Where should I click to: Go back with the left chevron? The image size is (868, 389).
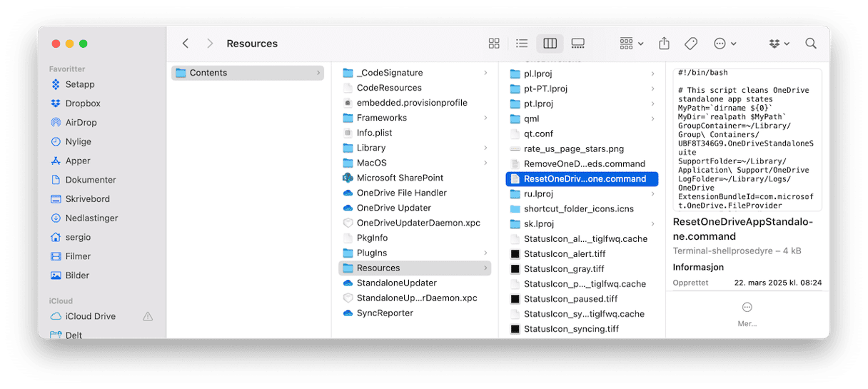click(186, 44)
